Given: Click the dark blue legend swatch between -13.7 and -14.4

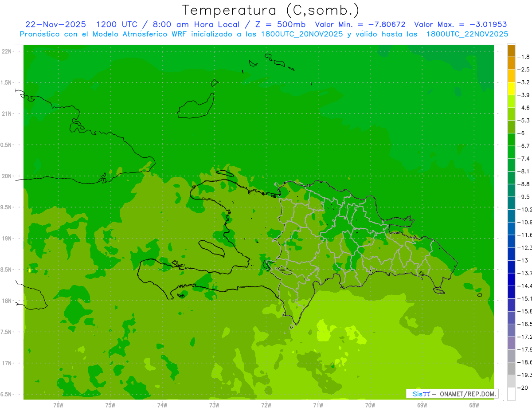Looking at the screenshot, I should pyautogui.click(x=511, y=279).
